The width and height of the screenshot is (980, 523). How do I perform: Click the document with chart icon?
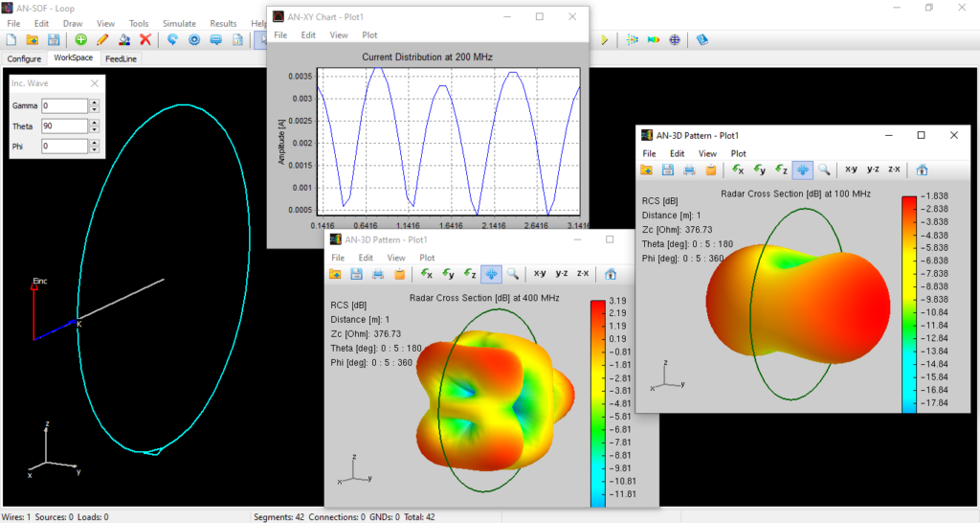point(237,40)
